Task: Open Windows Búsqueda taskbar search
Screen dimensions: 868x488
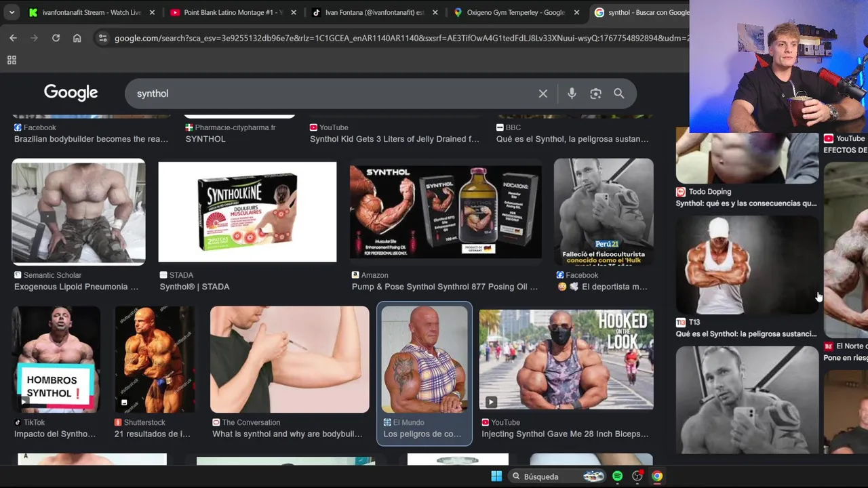Action: tap(556, 476)
